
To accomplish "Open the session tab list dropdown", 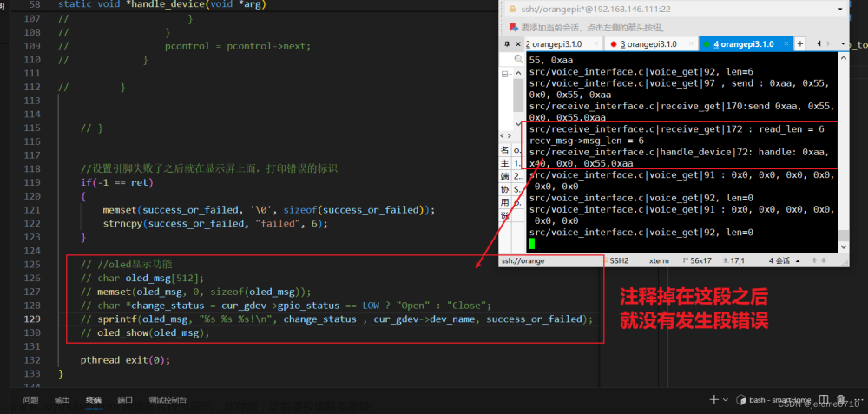I will coord(845,43).
